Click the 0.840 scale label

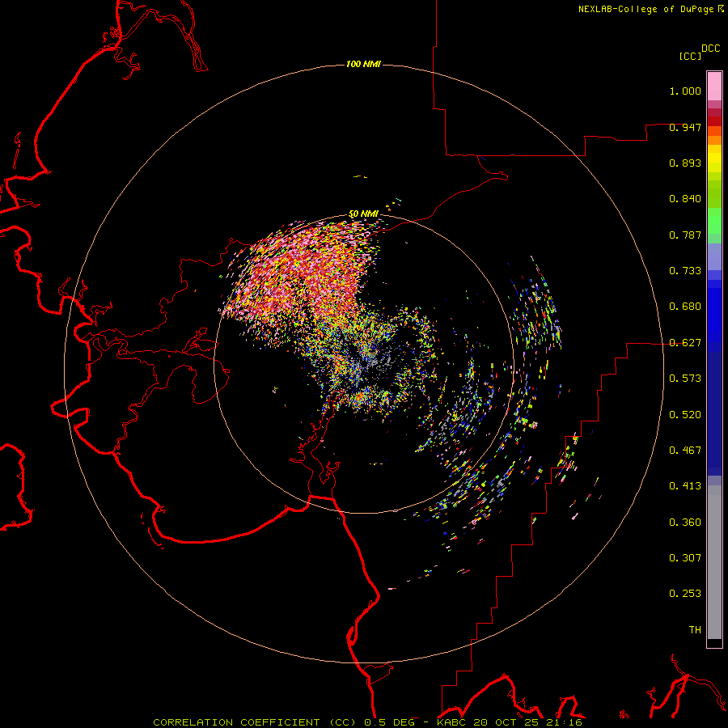tap(685, 199)
